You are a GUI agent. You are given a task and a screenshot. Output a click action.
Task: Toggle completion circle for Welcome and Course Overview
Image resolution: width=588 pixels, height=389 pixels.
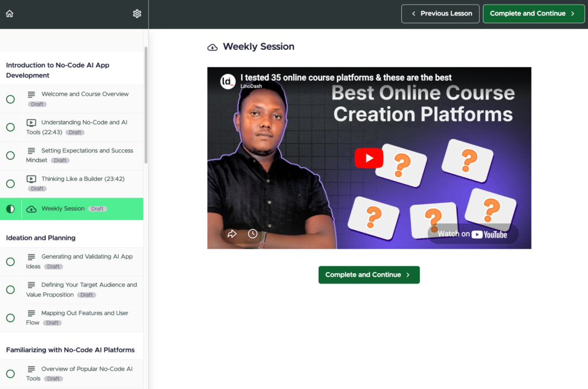point(10,99)
